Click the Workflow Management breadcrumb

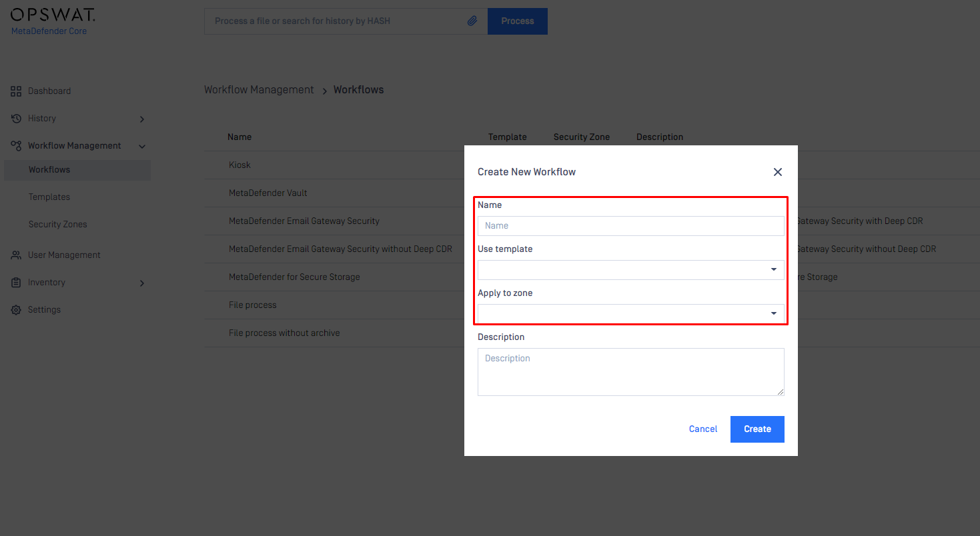click(259, 90)
